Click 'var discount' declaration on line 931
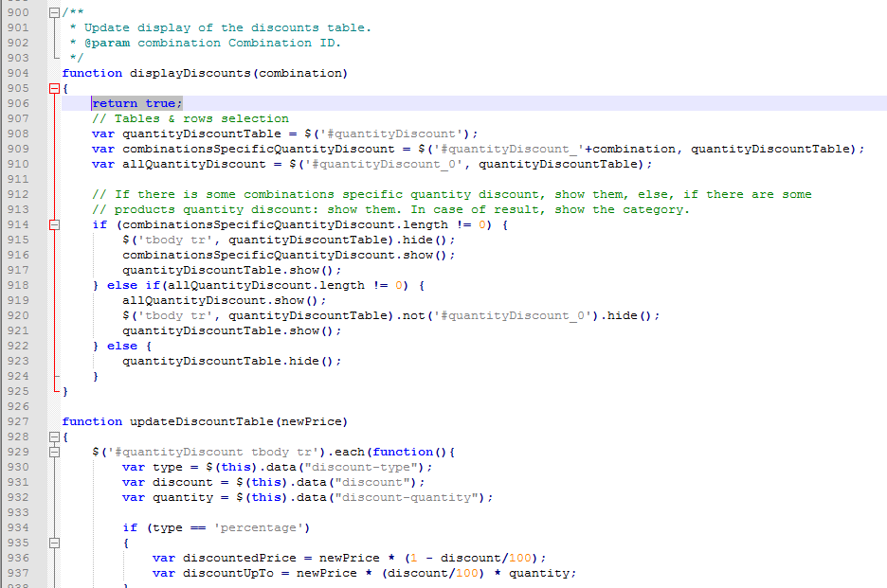 (168, 482)
